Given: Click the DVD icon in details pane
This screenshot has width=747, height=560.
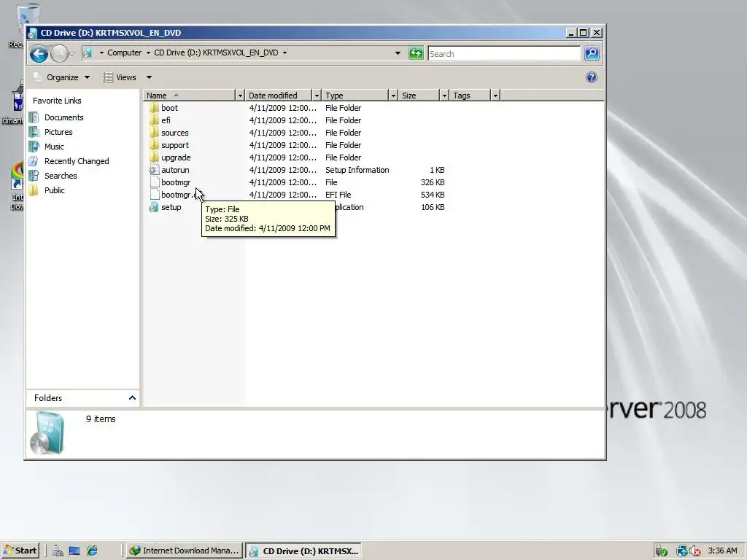Looking at the screenshot, I should (47, 433).
